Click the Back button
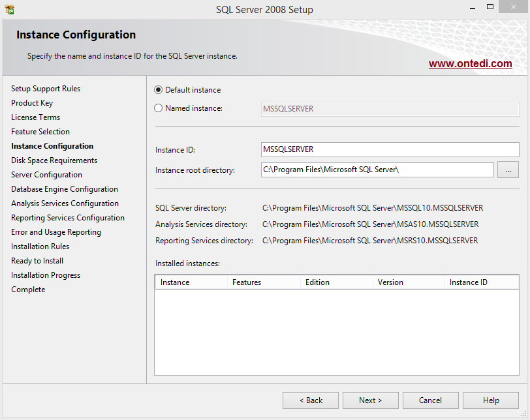This screenshot has width=530, height=420. tap(311, 400)
